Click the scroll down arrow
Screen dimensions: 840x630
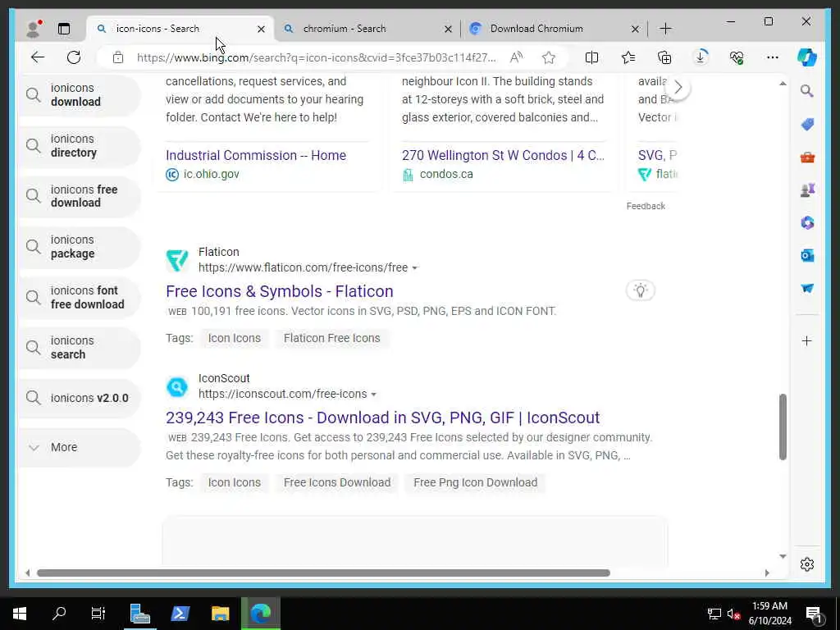pyautogui.click(x=783, y=557)
